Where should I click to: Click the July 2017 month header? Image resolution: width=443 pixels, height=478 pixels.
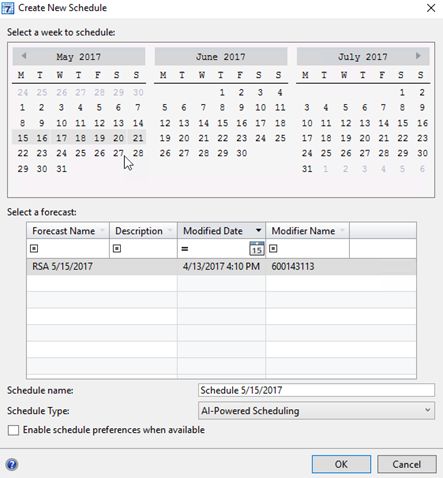click(x=363, y=57)
